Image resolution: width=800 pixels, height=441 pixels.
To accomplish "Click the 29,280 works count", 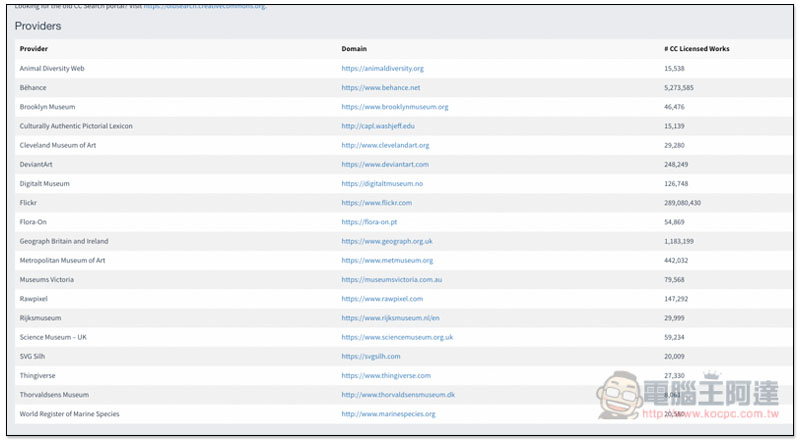I will (674, 145).
